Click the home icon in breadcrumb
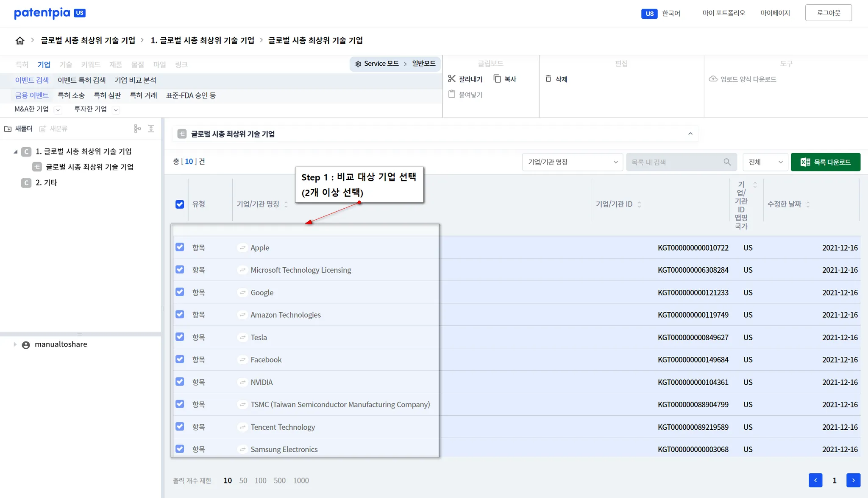868x498 pixels. click(20, 40)
